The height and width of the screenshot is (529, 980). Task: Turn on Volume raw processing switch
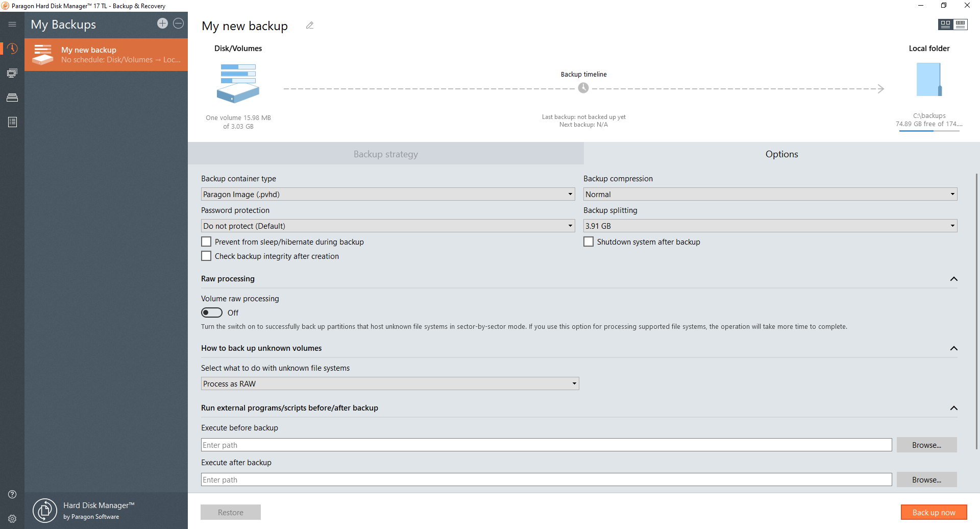click(212, 312)
